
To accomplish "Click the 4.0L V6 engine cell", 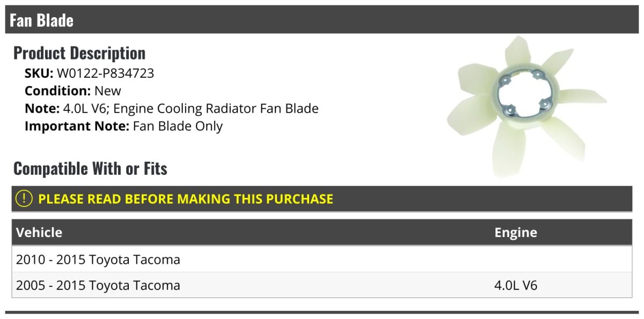I will [515, 285].
